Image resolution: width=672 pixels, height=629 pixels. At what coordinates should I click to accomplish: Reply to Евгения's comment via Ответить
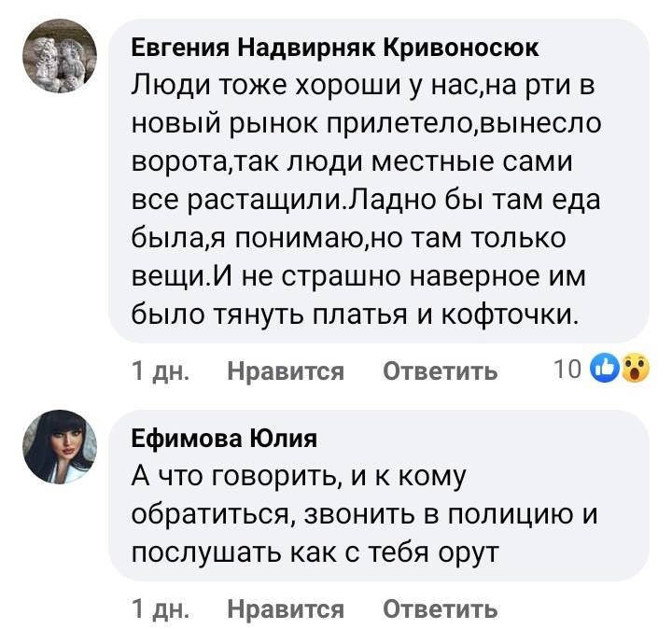(x=441, y=372)
